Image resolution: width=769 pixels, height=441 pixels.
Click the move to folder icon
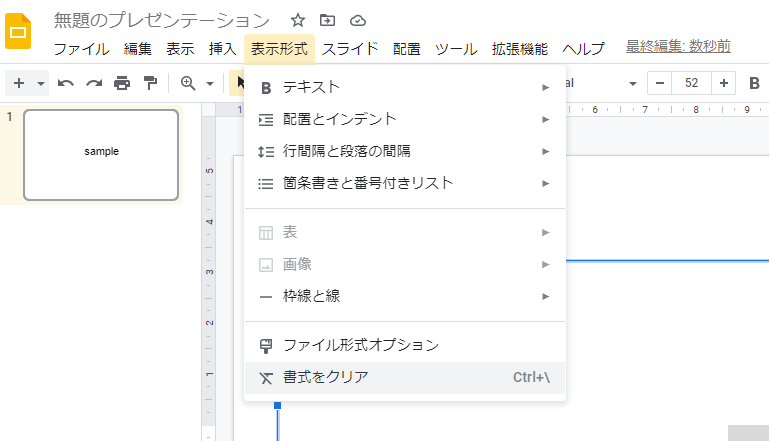click(x=327, y=20)
